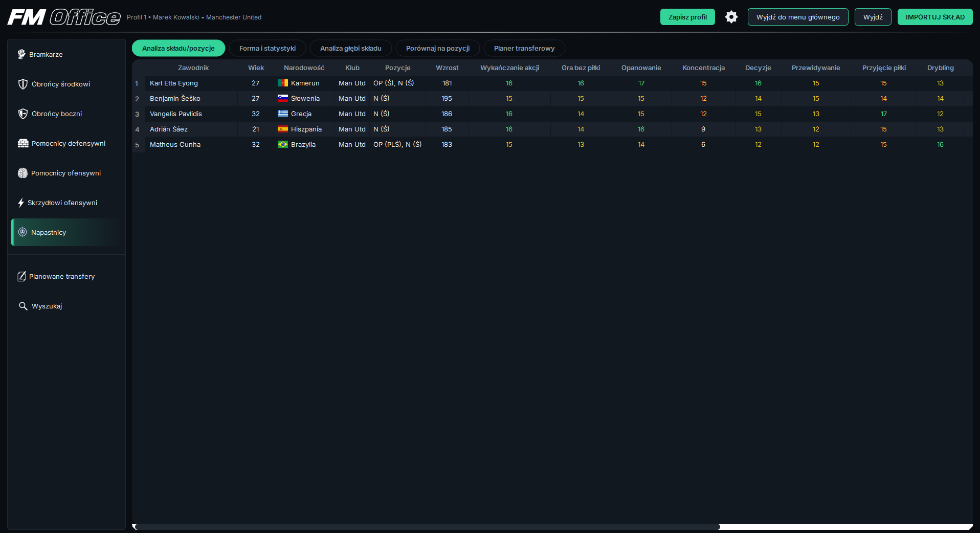The width and height of the screenshot is (980, 533).
Task: Open Planowane transfery section
Action: click(x=66, y=276)
